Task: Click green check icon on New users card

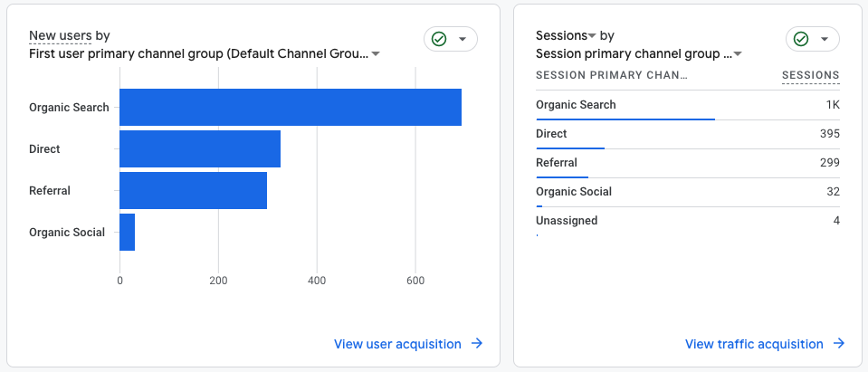Action: point(439,39)
